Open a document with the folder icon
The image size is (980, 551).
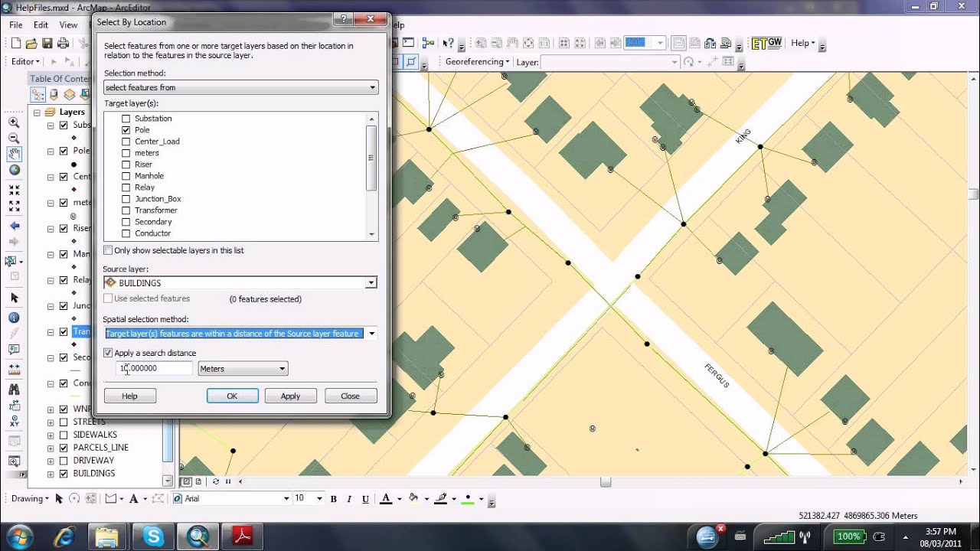tap(31, 44)
